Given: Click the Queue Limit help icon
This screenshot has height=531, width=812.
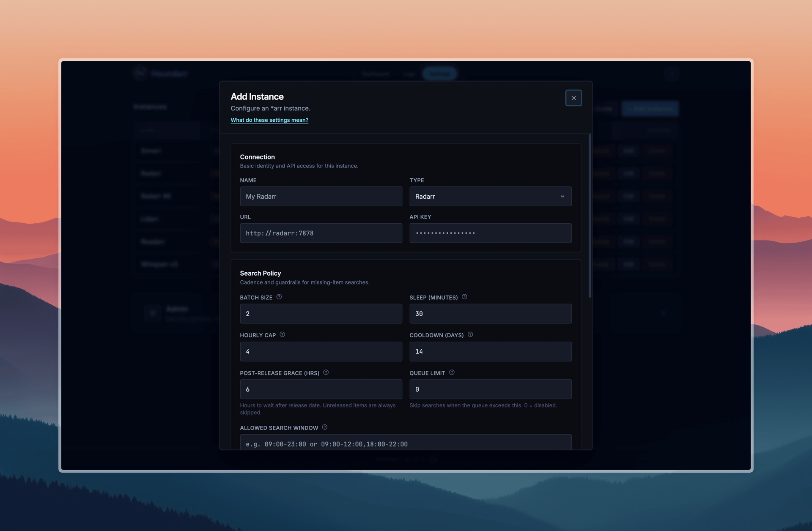Looking at the screenshot, I should (x=452, y=372).
